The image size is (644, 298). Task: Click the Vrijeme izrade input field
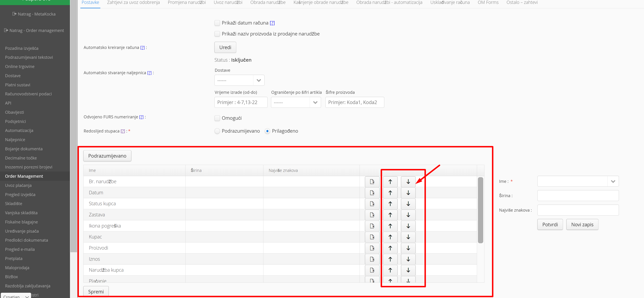pyautogui.click(x=241, y=102)
